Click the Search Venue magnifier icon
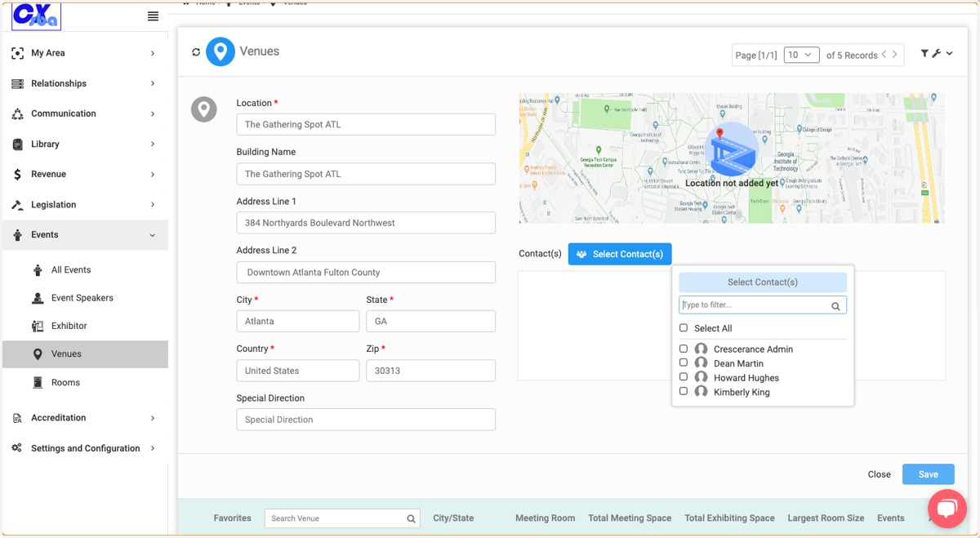The width and height of the screenshot is (980, 538). 411,518
